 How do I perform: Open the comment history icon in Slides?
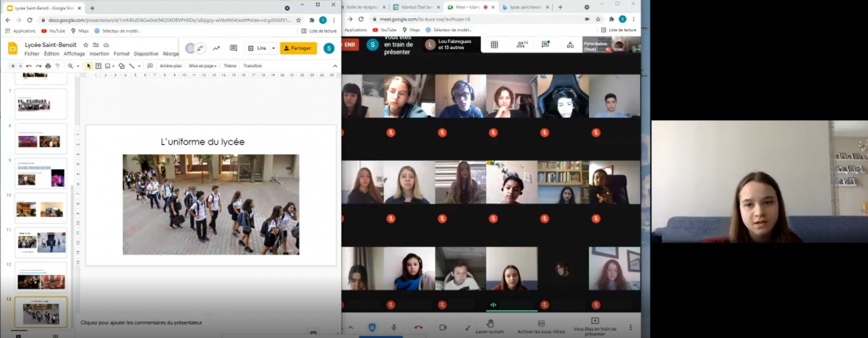(x=233, y=48)
